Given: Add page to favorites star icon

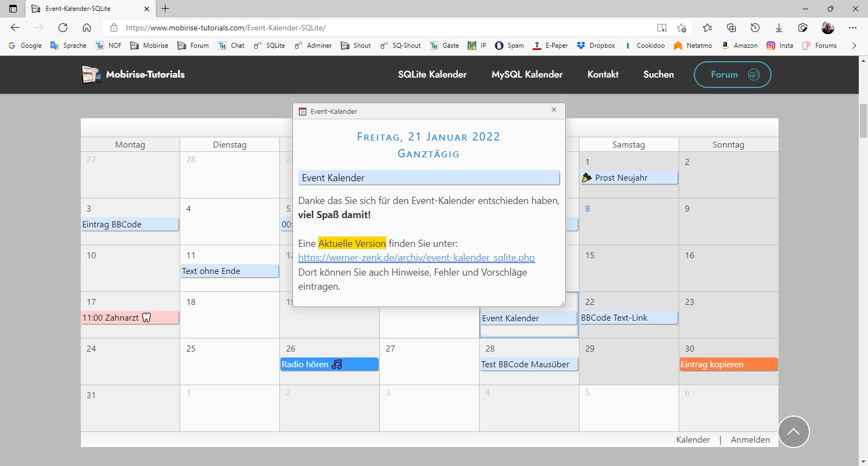Looking at the screenshot, I should click(681, 28).
